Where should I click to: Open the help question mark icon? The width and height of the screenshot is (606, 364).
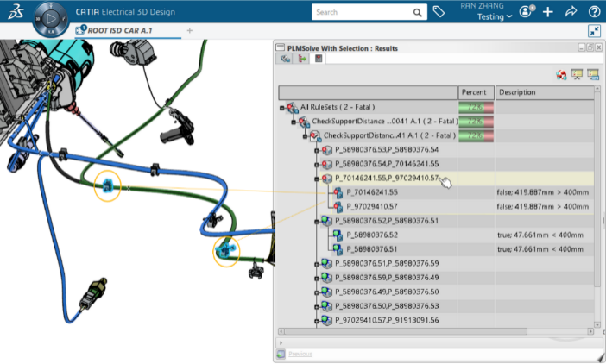(x=594, y=12)
